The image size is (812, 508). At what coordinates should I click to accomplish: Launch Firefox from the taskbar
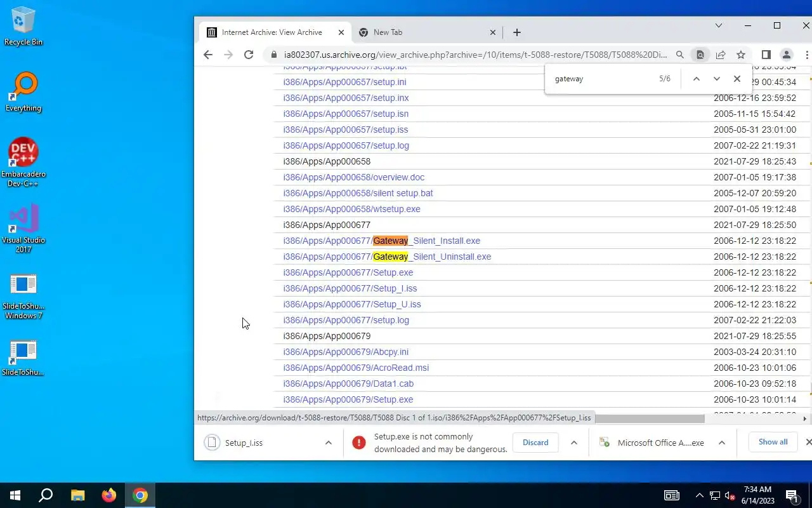click(x=109, y=495)
